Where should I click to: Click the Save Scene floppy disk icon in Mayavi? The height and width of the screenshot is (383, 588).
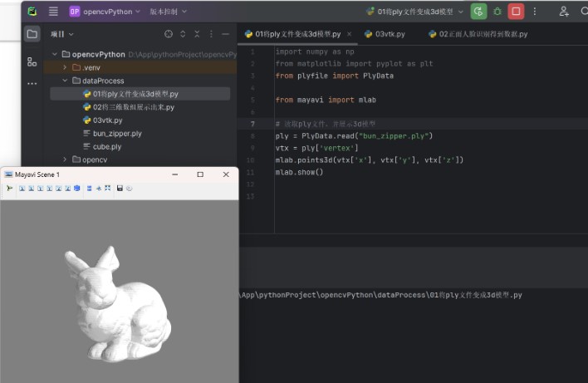120,189
